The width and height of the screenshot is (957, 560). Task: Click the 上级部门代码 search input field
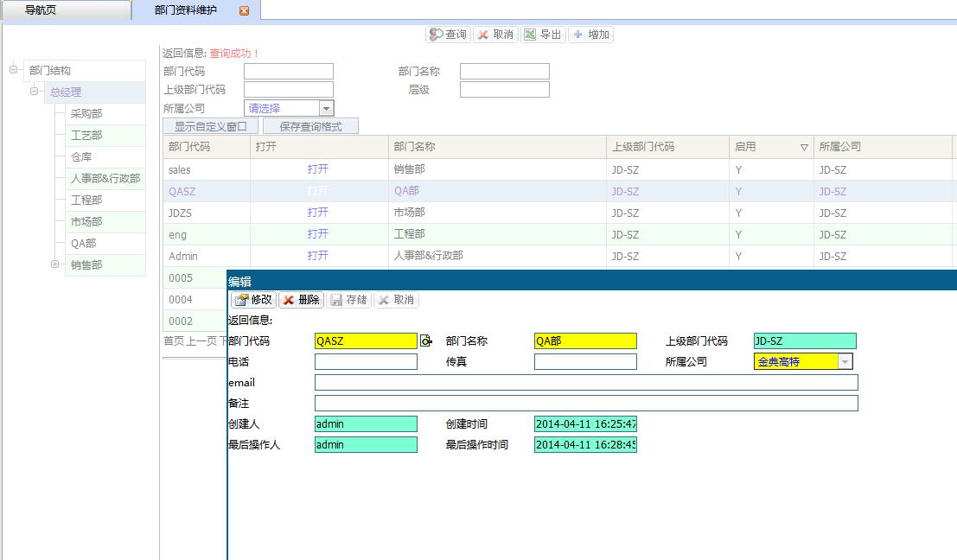[x=289, y=90]
